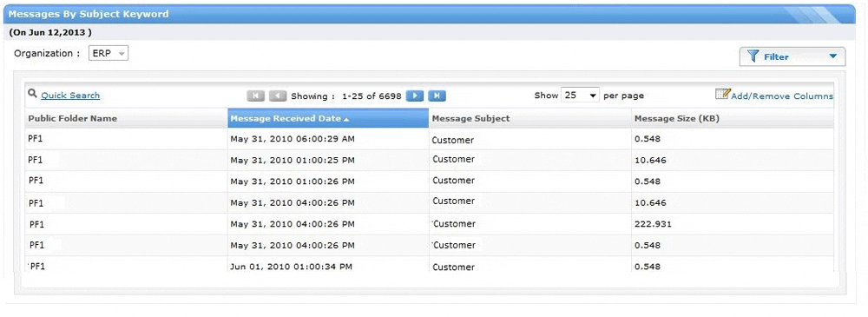Screen dimensions: 868x317
Task: Select the May 31, 2010 06:00:29 AM cell
Action: [328, 139]
